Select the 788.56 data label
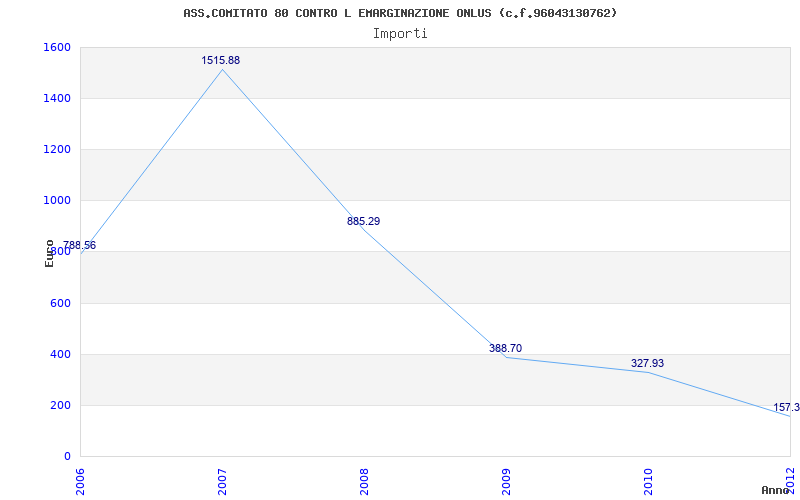 pos(79,245)
